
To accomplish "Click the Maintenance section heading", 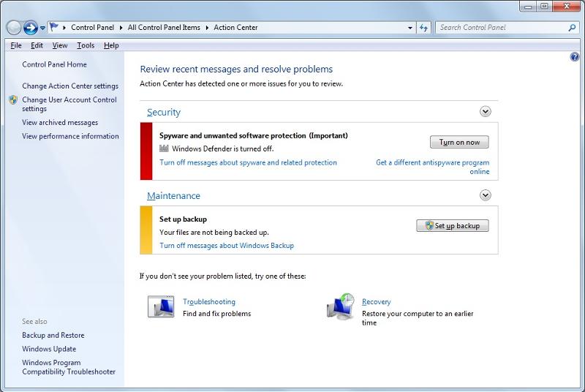I will tap(173, 196).
